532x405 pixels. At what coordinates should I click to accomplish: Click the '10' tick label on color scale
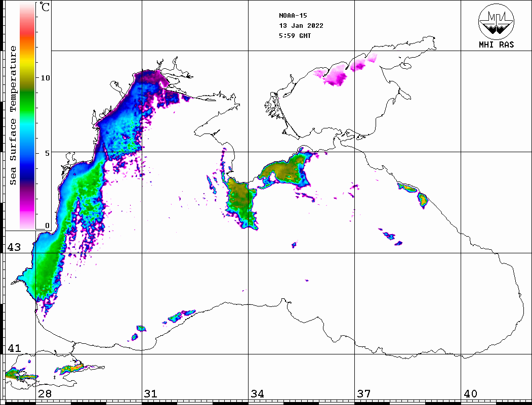[45, 78]
